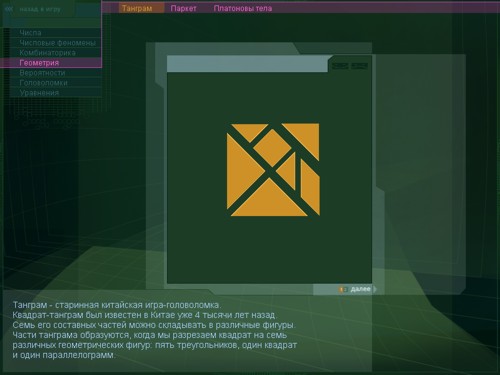Click the tangram's central square piece
Screen dimensions: 500x375
tap(272, 148)
